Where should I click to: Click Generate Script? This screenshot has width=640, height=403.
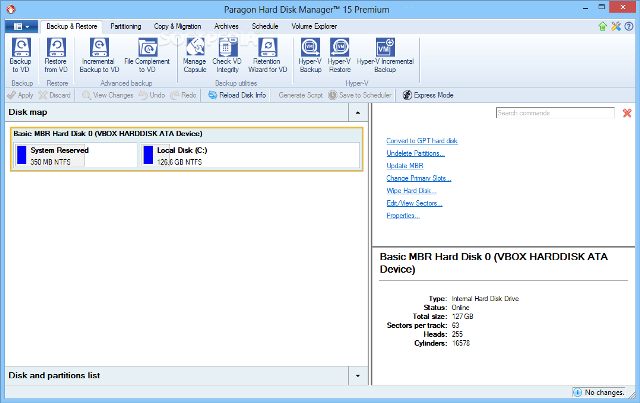[300, 95]
